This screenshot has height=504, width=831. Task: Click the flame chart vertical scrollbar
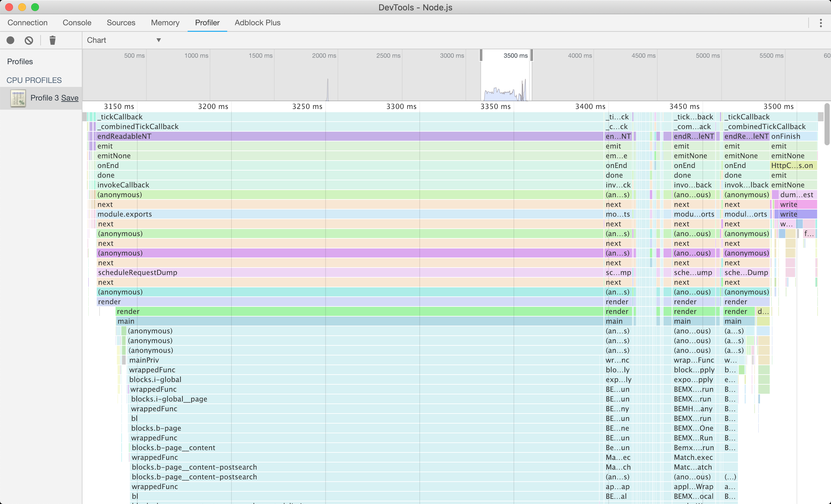826,125
